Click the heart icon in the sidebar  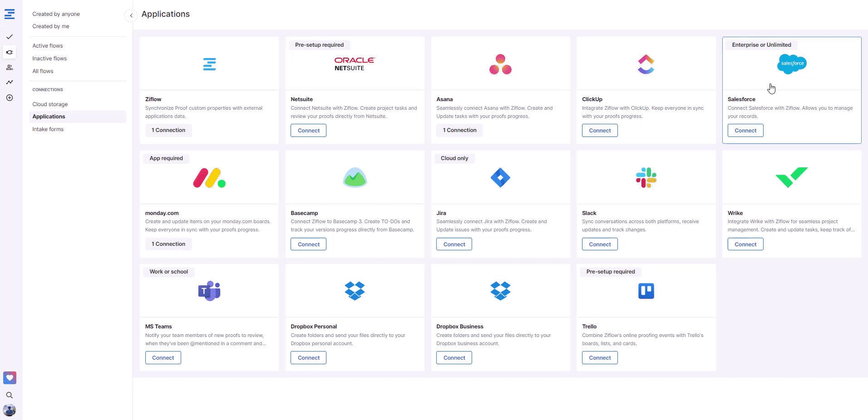tap(10, 378)
